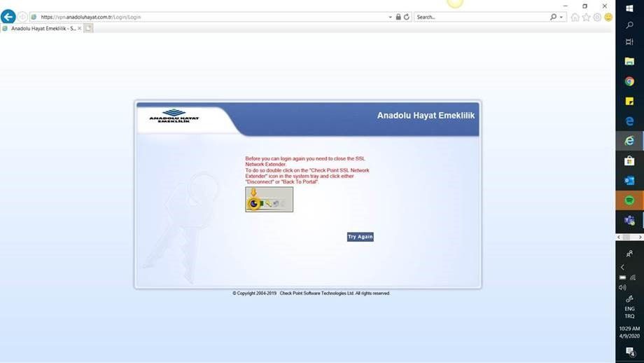Click the Try Again button
The width and height of the screenshot is (644, 363).
click(360, 237)
